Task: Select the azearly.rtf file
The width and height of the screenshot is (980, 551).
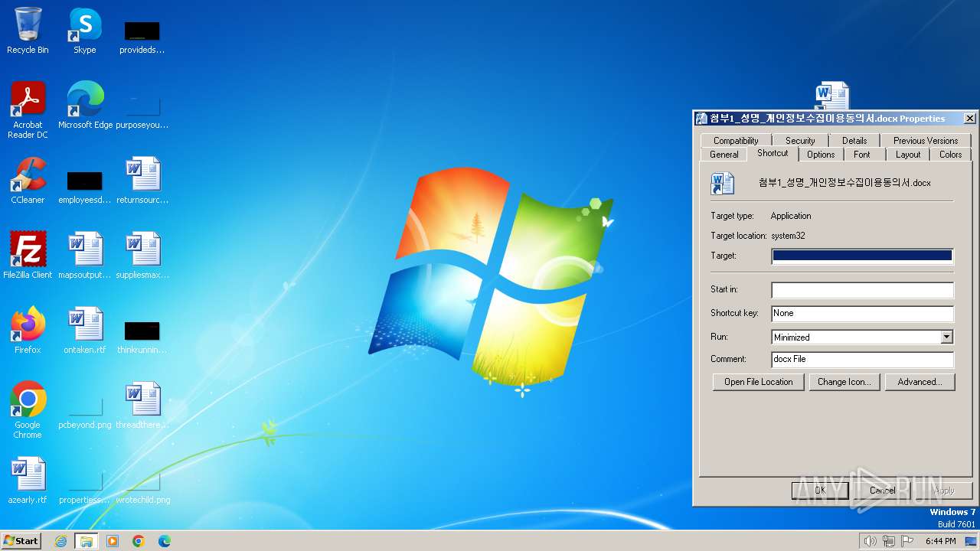Action: (28, 481)
